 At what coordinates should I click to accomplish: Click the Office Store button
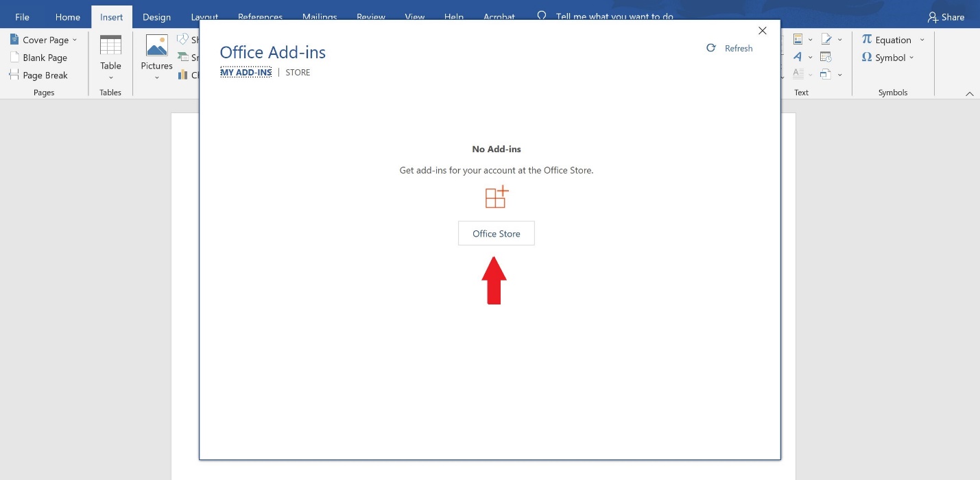pos(497,233)
